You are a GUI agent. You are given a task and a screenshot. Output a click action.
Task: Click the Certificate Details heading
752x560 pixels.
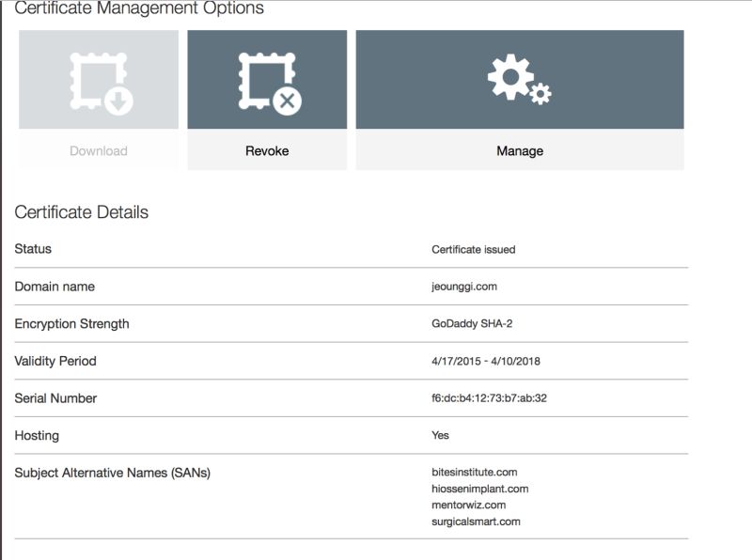[80, 211]
